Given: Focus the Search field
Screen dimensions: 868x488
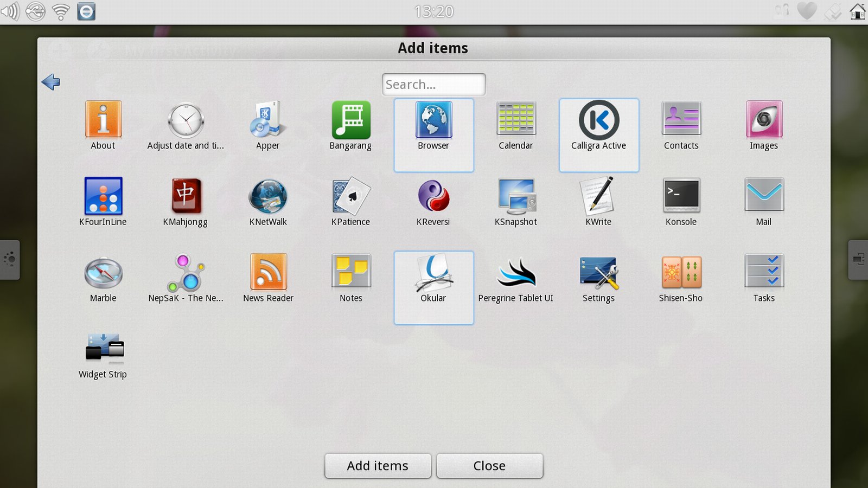Looking at the screenshot, I should click(x=433, y=85).
